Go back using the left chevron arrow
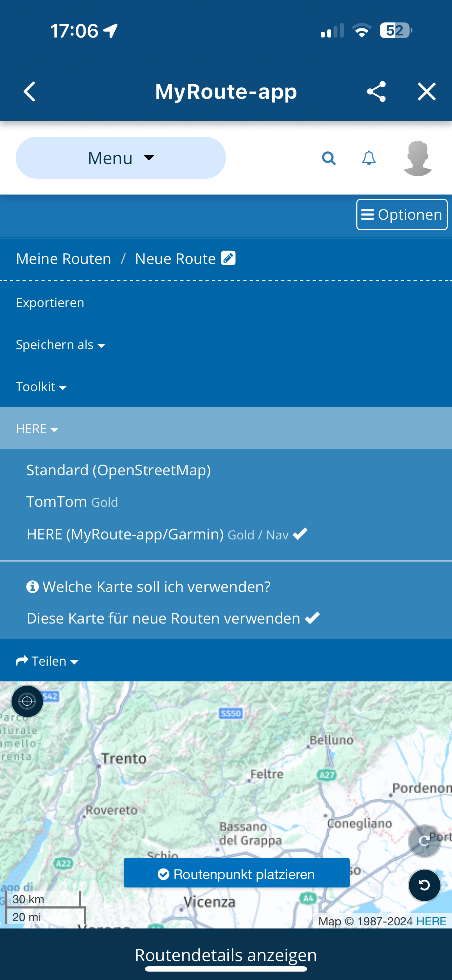Image resolution: width=452 pixels, height=980 pixels. (30, 92)
